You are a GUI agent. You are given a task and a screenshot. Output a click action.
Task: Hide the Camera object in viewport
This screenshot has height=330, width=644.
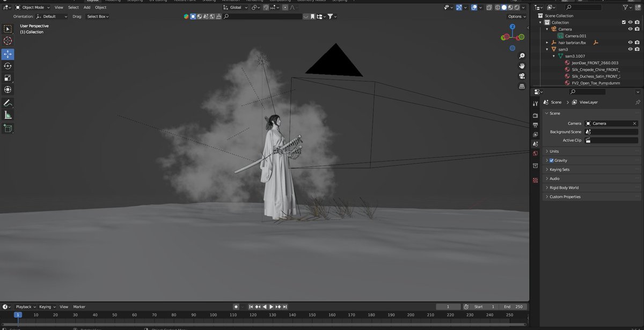pyautogui.click(x=631, y=29)
